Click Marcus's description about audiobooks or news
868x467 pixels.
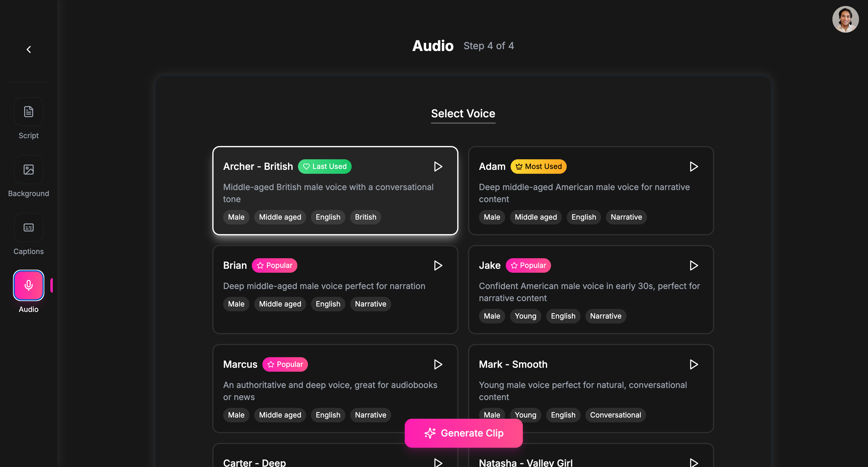click(330, 391)
